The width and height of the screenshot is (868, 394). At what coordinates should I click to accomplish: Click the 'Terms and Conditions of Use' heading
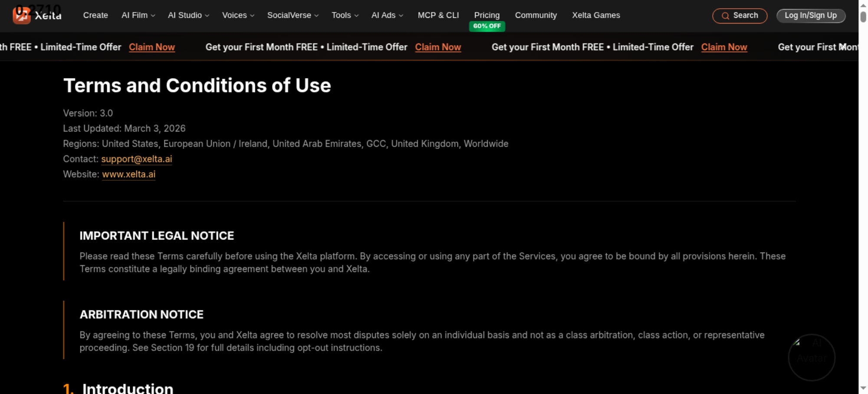click(x=197, y=85)
